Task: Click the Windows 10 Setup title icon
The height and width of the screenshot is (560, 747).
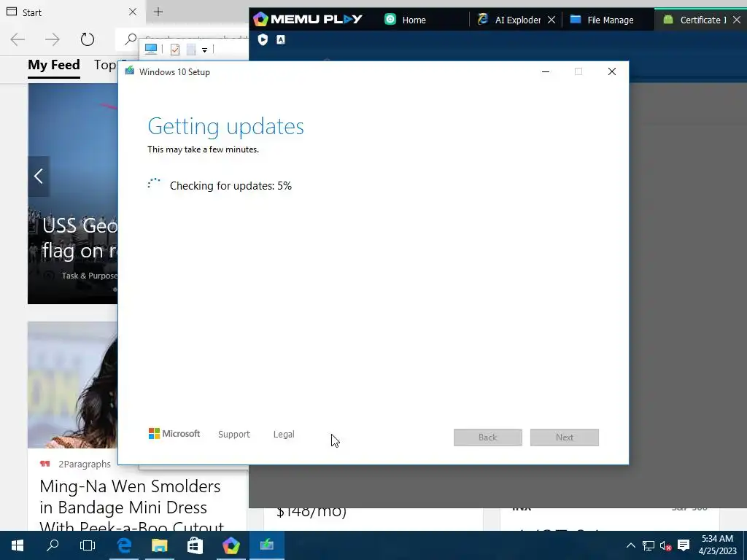Action: pos(130,71)
